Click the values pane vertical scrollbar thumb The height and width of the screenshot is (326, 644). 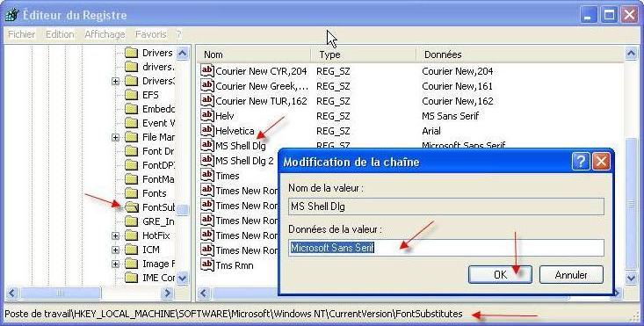click(x=632, y=203)
